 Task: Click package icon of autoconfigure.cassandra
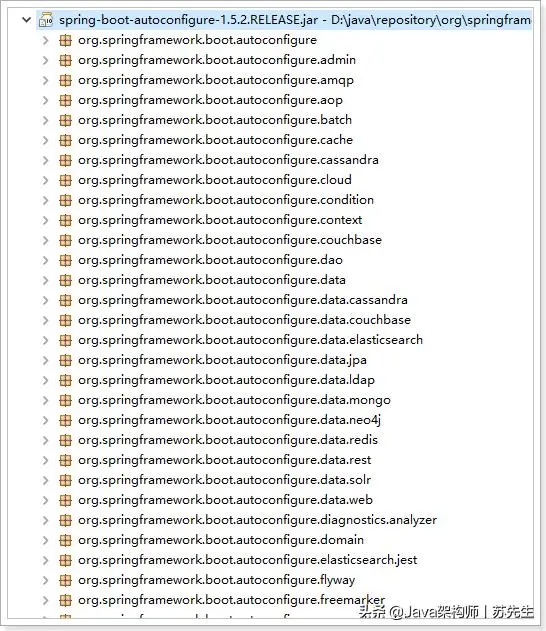coord(65,160)
